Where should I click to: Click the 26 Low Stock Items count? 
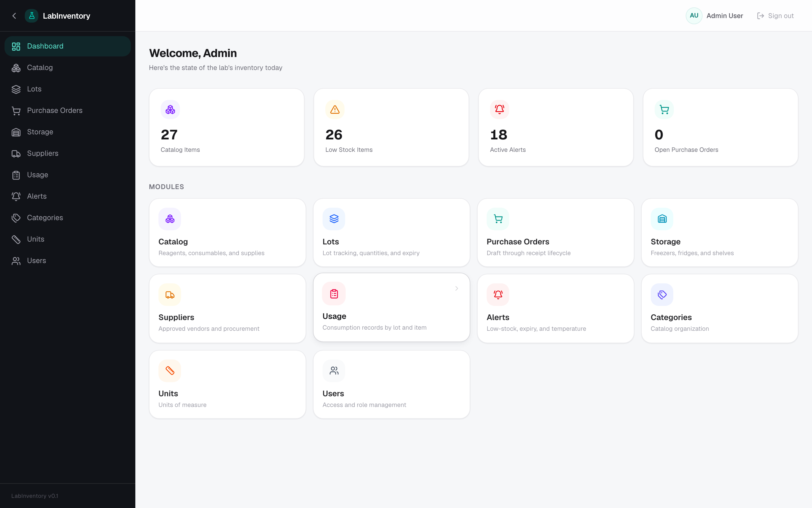click(334, 135)
